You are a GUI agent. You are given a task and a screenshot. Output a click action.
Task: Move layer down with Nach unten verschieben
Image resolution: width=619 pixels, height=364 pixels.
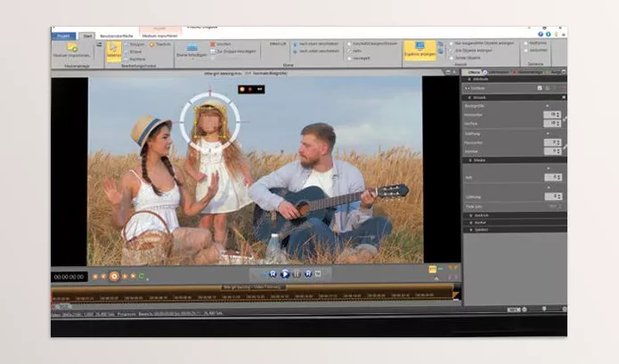click(316, 52)
